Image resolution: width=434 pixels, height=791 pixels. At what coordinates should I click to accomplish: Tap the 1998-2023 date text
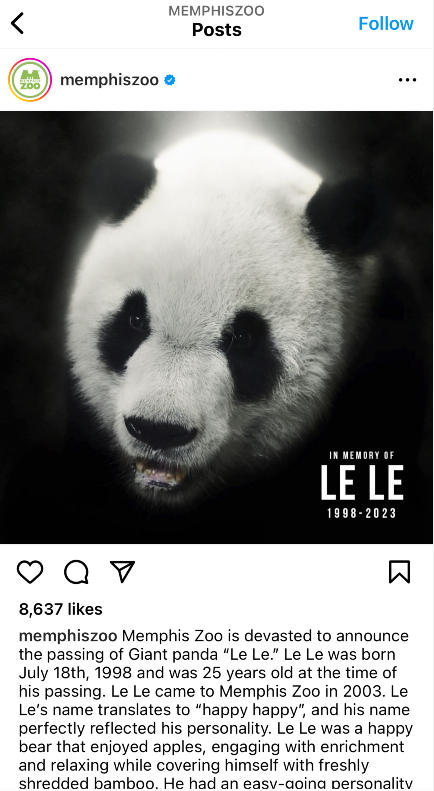coord(361,514)
